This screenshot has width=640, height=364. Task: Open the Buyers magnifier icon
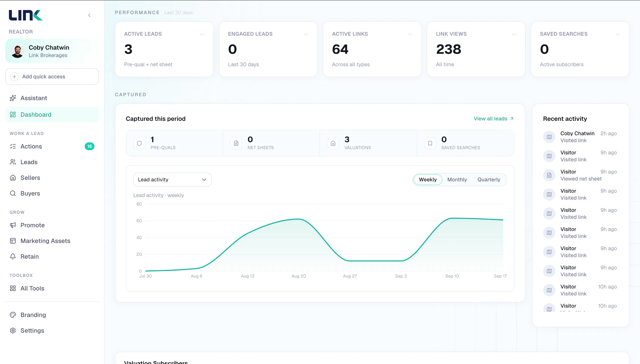pos(13,193)
